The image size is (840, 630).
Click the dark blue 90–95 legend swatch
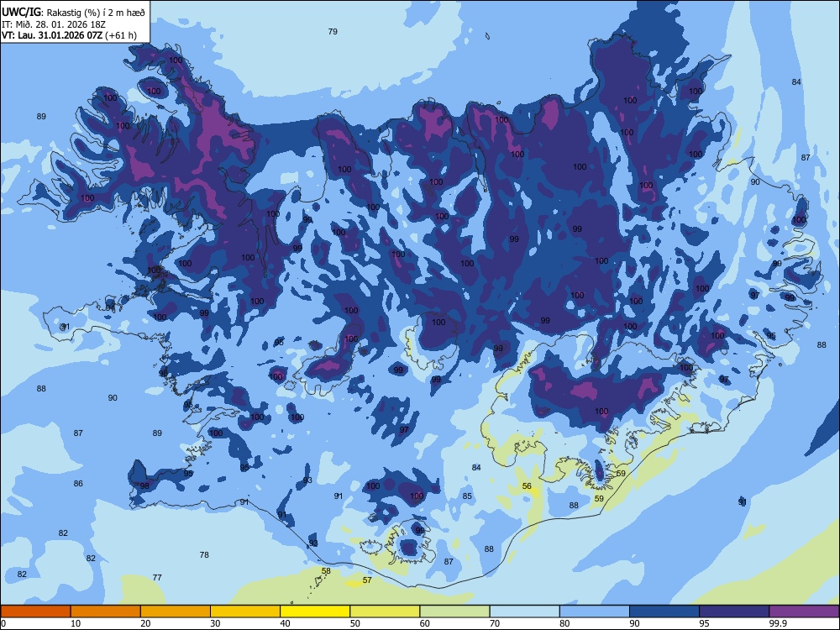point(664,612)
